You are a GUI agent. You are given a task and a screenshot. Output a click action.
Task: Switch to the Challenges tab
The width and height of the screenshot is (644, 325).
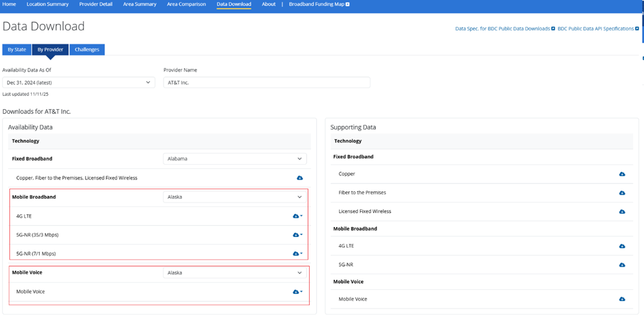(x=87, y=50)
